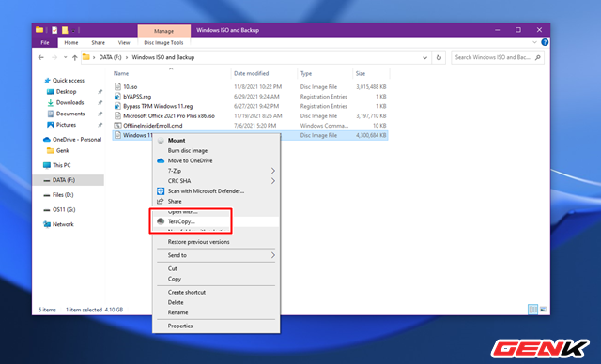Open Network in navigation pane
The image size is (601, 364).
click(x=63, y=224)
